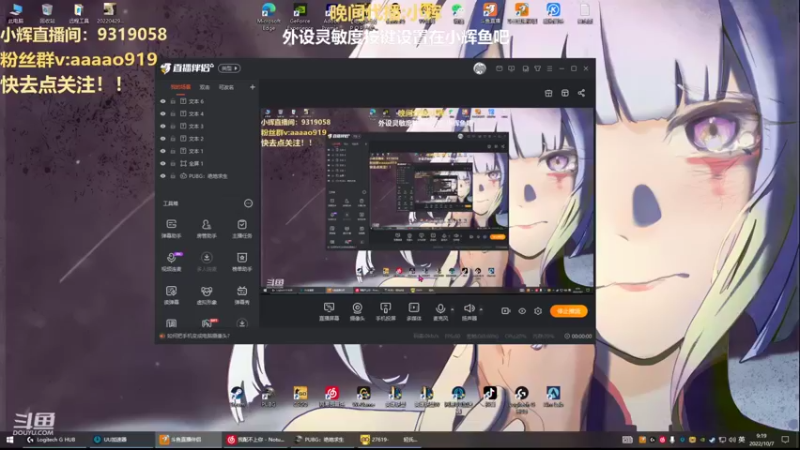
Task: Toggle visibility of 全屏 1 source
Action: point(163,163)
